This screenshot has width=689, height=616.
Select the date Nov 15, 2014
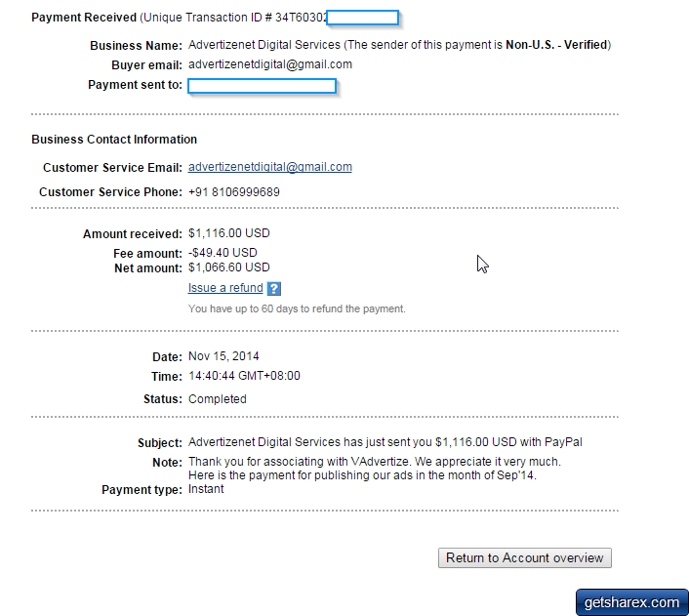(223, 356)
